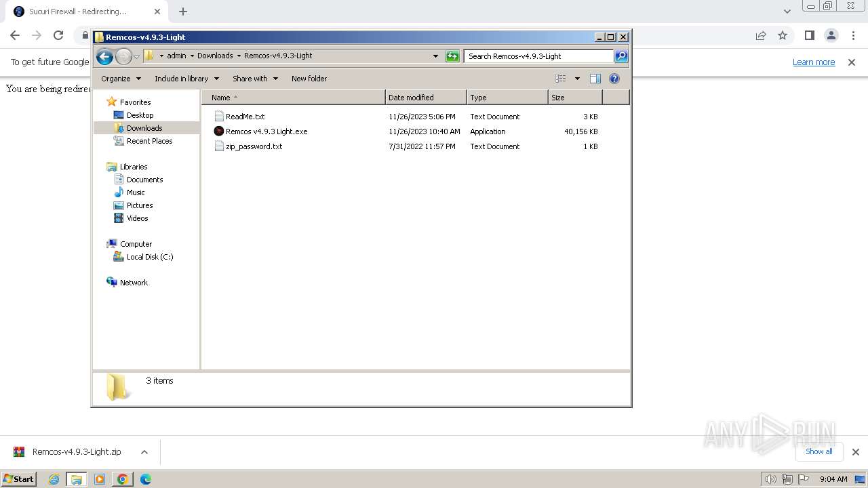
Task: Click the volume speaker tray icon
Action: [770, 479]
